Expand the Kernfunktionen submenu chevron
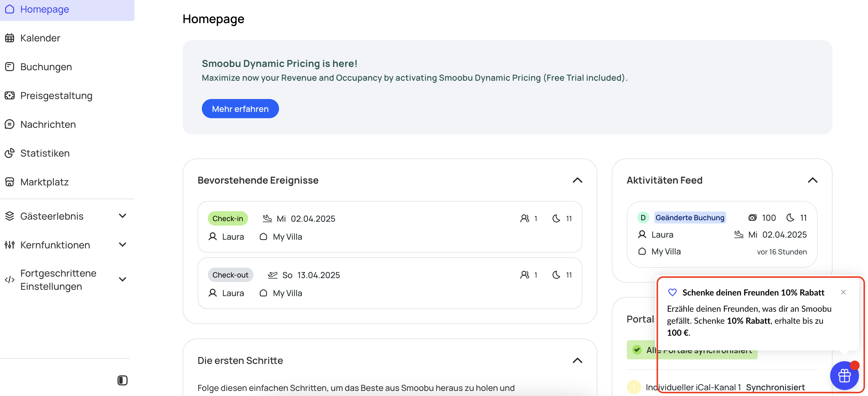The height and width of the screenshot is (396, 868). click(123, 244)
